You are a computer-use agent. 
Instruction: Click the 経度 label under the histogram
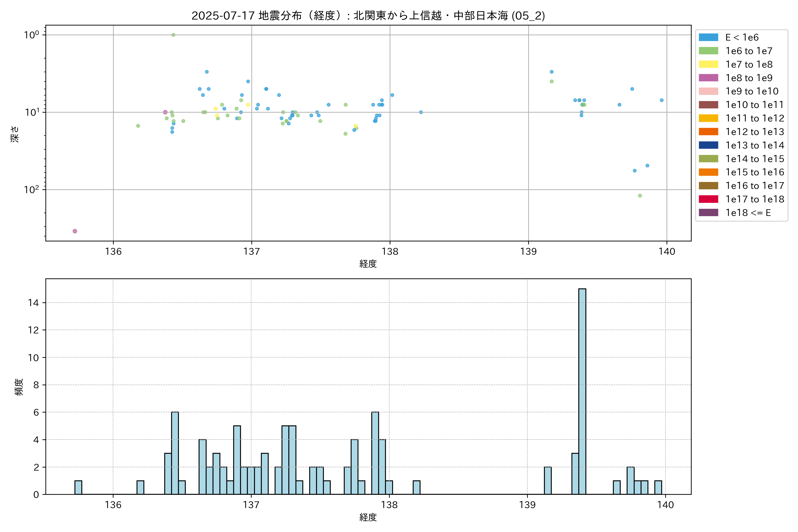(x=368, y=517)
